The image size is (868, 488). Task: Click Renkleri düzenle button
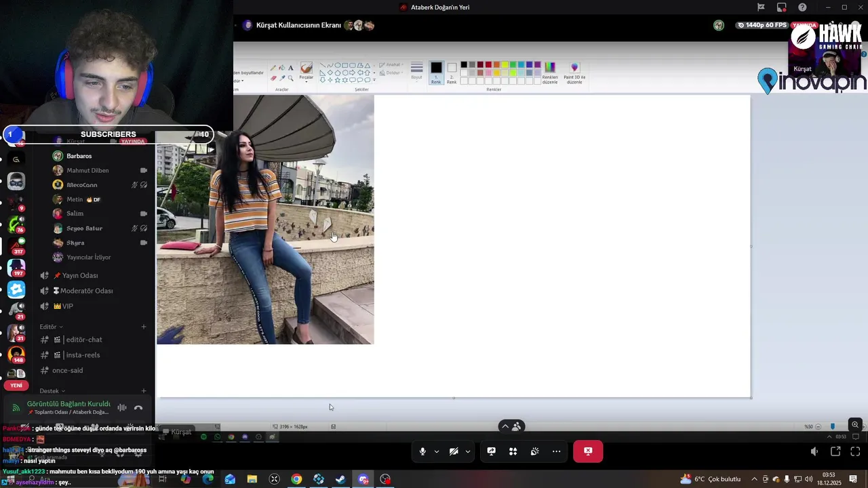tap(550, 73)
